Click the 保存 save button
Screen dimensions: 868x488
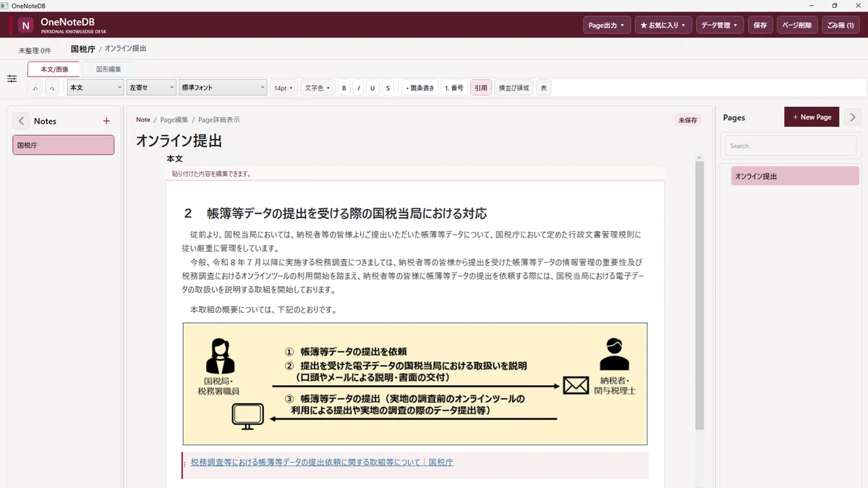(x=760, y=25)
